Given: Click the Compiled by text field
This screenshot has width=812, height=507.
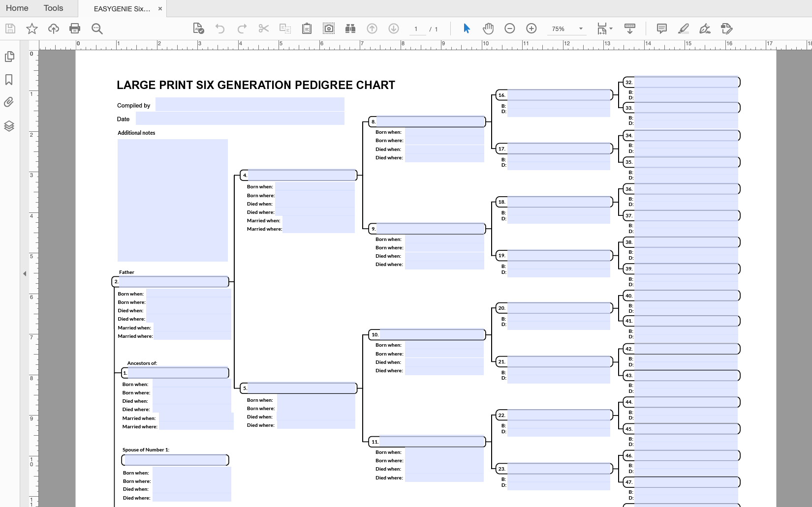Looking at the screenshot, I should (x=250, y=105).
